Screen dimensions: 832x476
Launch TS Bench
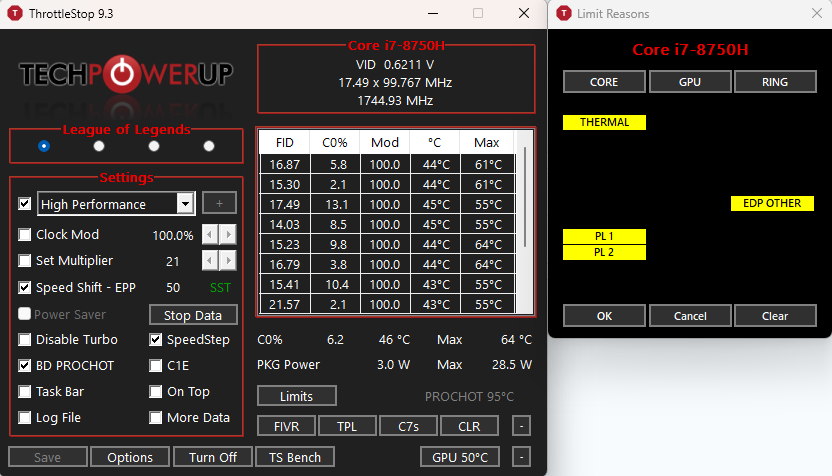click(295, 457)
